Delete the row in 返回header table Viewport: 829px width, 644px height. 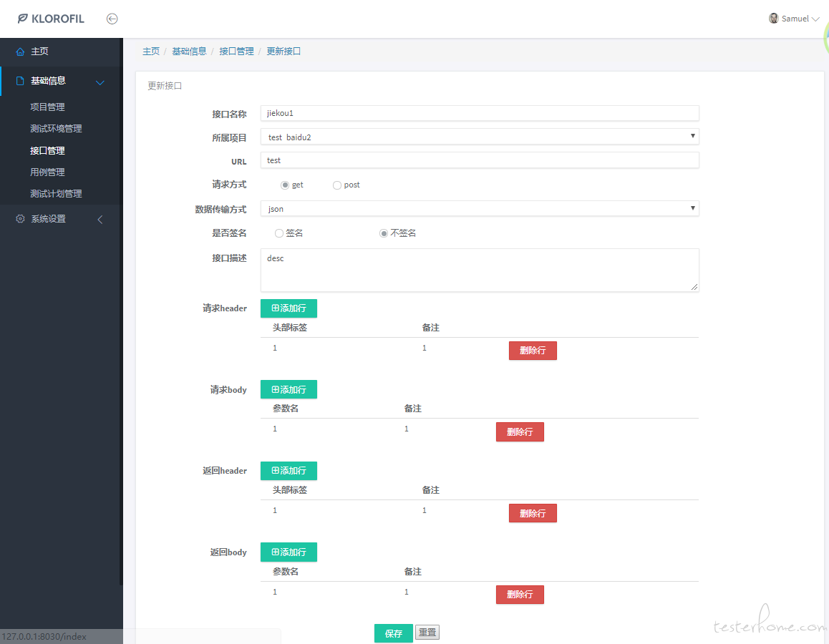(x=533, y=514)
